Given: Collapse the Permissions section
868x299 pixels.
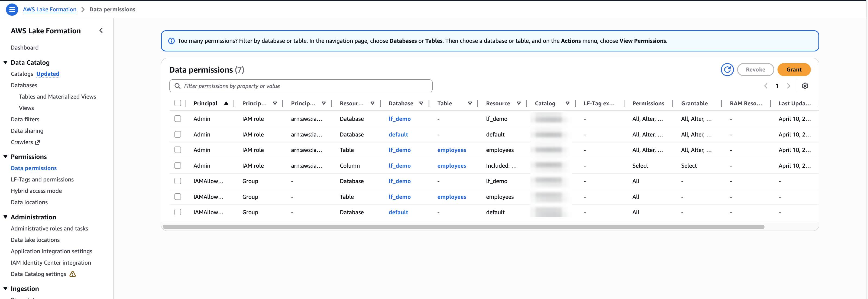Looking at the screenshot, I should tap(5, 157).
